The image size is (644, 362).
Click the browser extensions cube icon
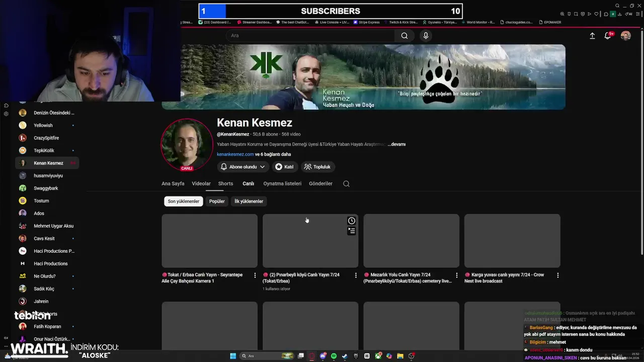click(606, 14)
